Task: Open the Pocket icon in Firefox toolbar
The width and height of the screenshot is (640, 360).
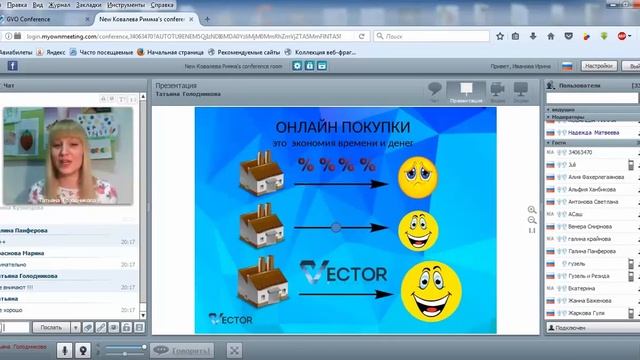Action: [569, 36]
